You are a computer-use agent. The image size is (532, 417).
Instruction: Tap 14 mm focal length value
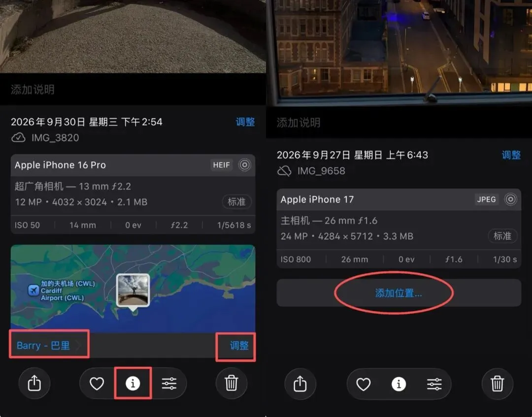point(83,225)
